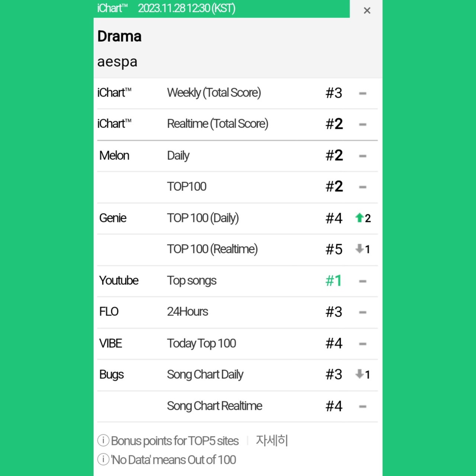
Task: Open Melon TOP100 row
Action: pyautogui.click(x=237, y=187)
